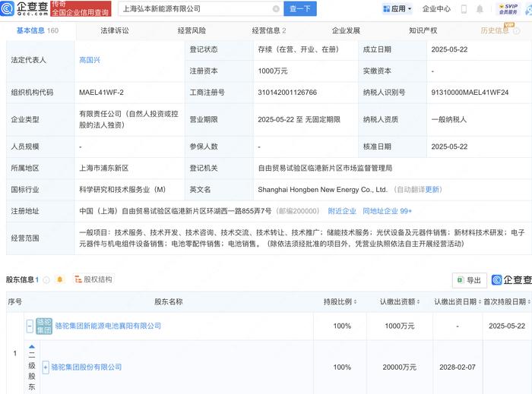Select 一般纳税人 taxpayer qualification text
This screenshot has width=532, height=394.
click(449, 119)
